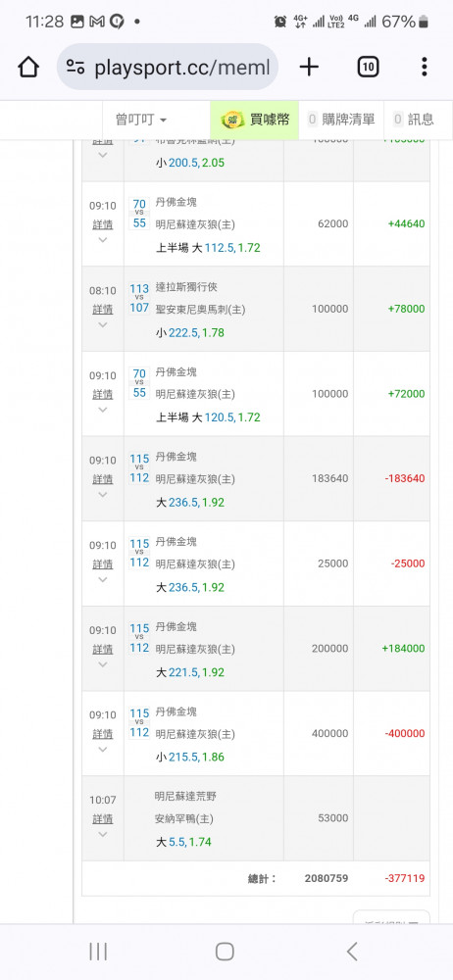Tap Android back navigation button
This screenshot has height=980, width=453.
click(352, 952)
